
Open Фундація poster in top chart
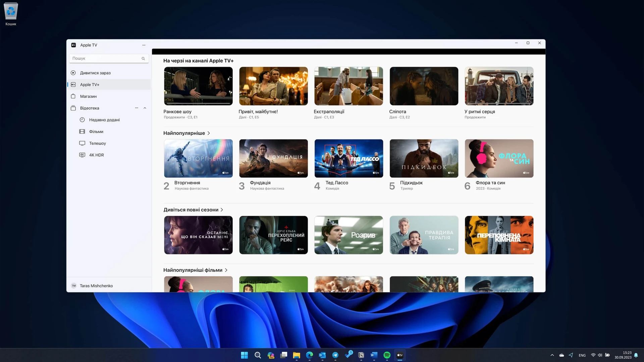click(273, 158)
